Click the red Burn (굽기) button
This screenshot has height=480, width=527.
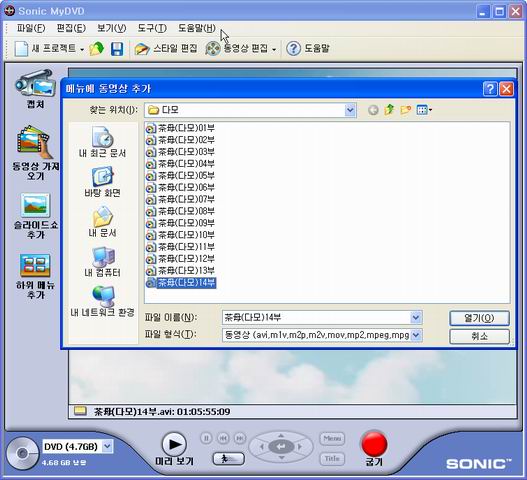pyautogui.click(x=374, y=444)
